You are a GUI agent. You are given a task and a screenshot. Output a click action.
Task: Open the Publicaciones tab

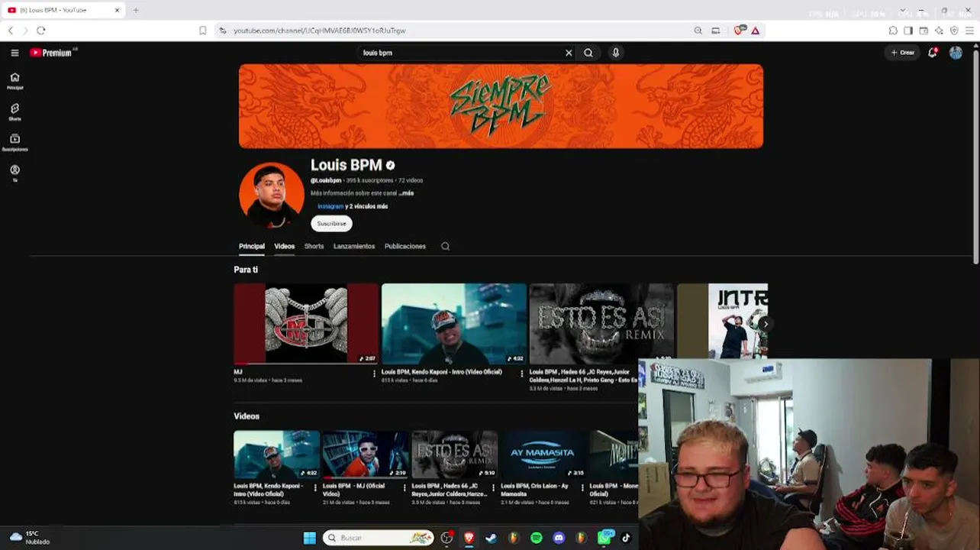[405, 246]
